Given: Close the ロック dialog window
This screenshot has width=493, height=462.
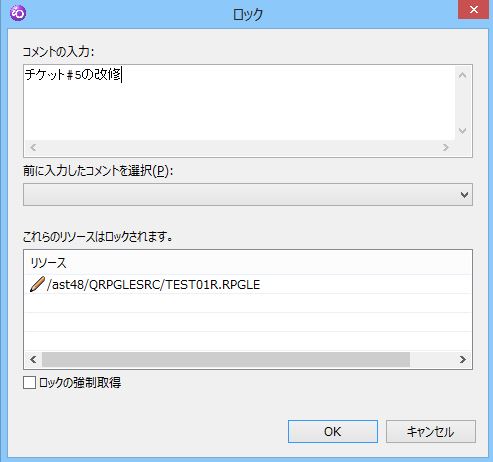Looking at the screenshot, I should point(474,10).
